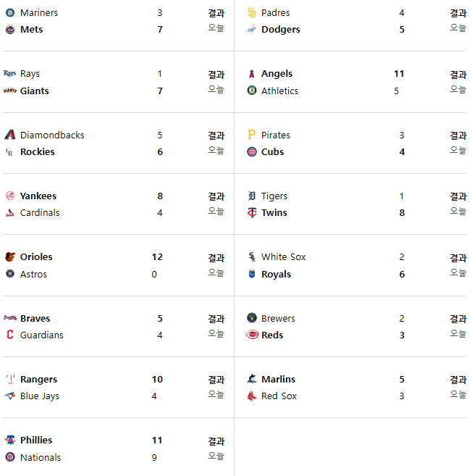
Task: Click the Phillies team logo
Action: click(x=10, y=440)
